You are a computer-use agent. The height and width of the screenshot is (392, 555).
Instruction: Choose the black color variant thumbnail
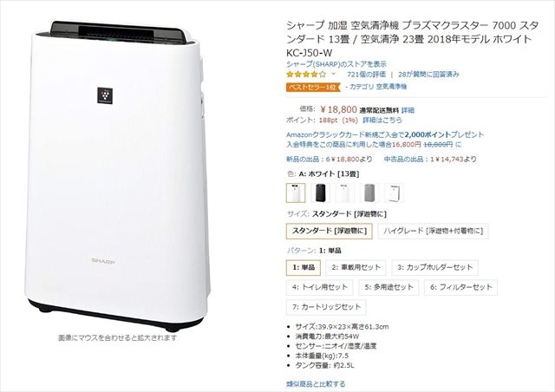click(320, 193)
